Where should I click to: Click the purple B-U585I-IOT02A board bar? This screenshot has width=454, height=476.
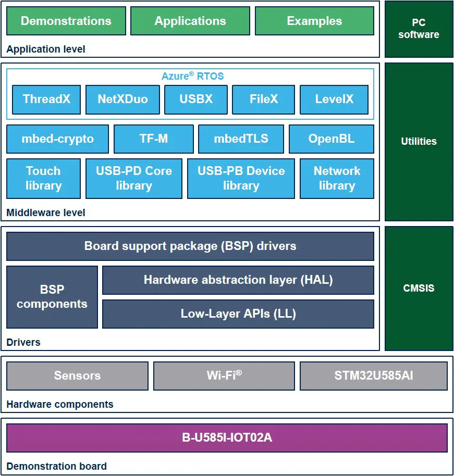227,438
